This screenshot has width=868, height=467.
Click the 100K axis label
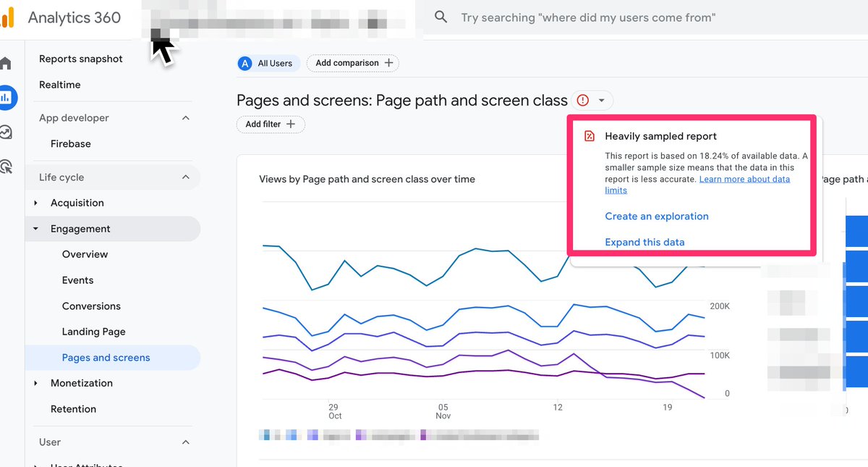pos(720,355)
